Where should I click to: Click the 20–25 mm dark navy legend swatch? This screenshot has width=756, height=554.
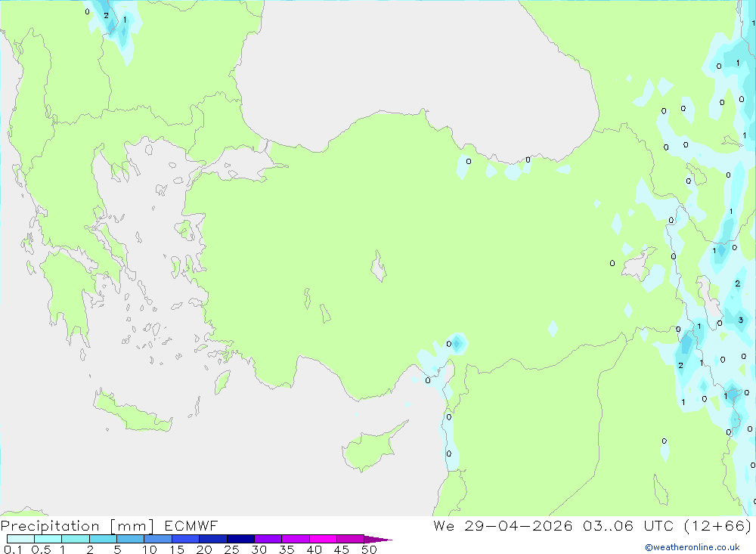point(213,539)
